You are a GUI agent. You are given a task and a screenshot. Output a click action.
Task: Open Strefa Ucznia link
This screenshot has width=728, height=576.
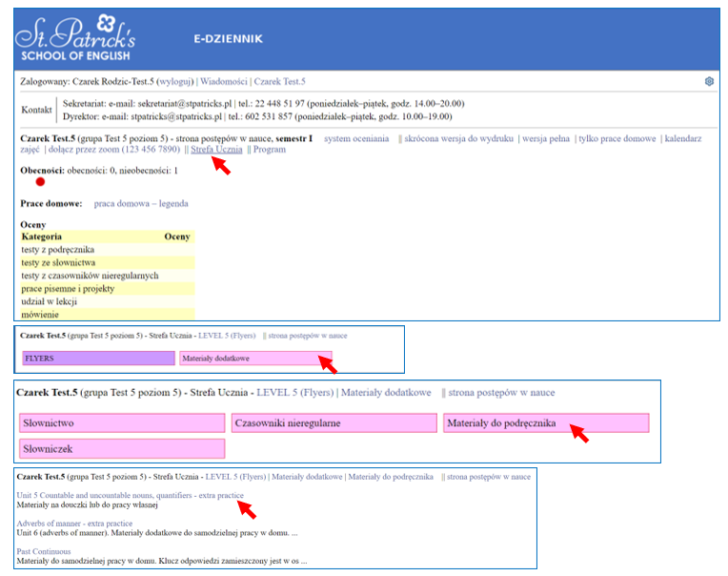[x=216, y=149]
